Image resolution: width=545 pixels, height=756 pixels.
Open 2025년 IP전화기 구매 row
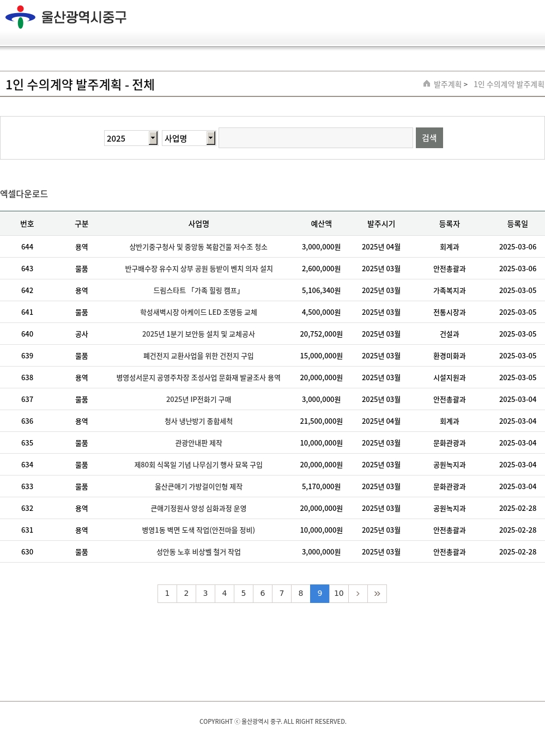pyautogui.click(x=198, y=399)
